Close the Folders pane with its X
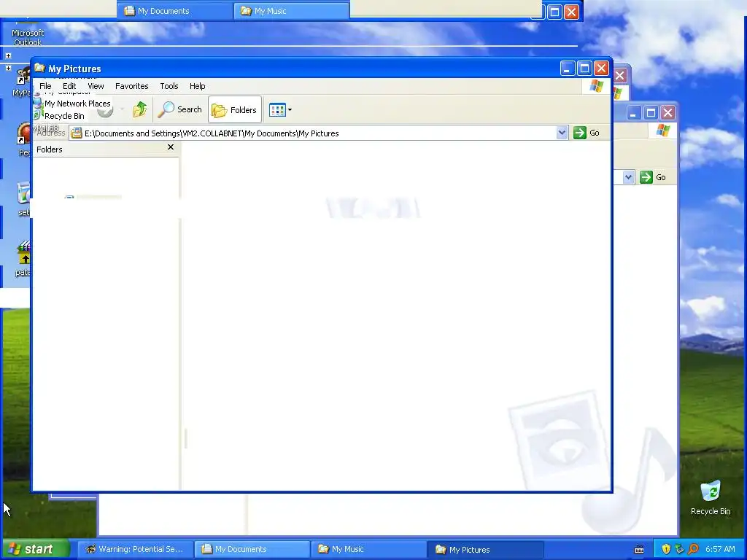This screenshot has width=747, height=560. (171, 147)
